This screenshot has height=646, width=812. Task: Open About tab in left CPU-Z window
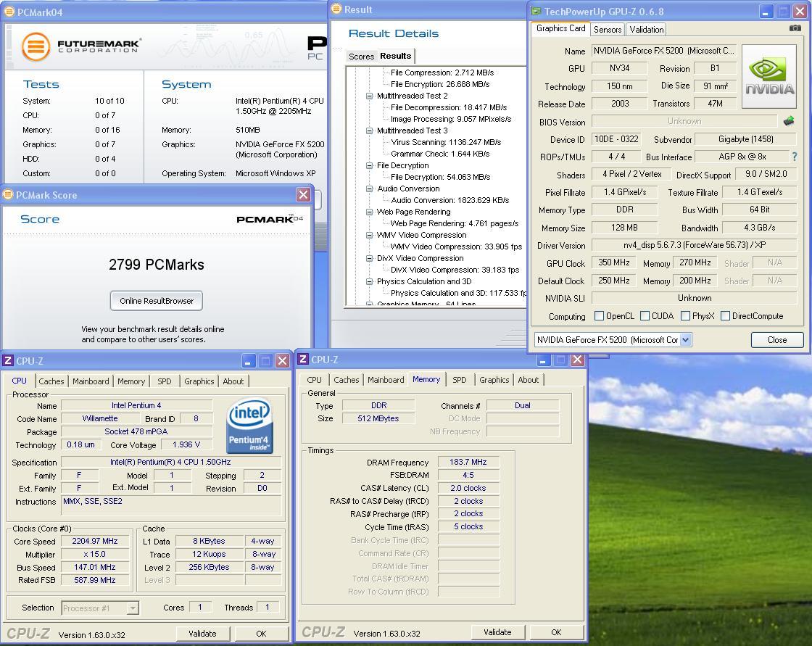point(233,381)
